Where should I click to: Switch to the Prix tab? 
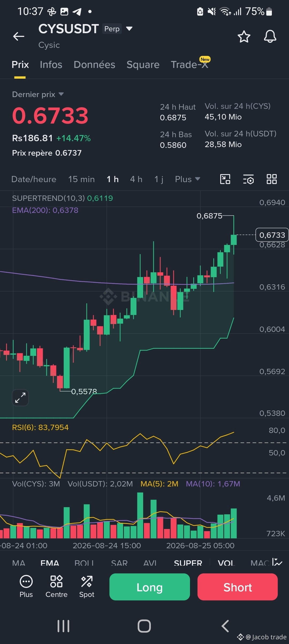[20, 65]
